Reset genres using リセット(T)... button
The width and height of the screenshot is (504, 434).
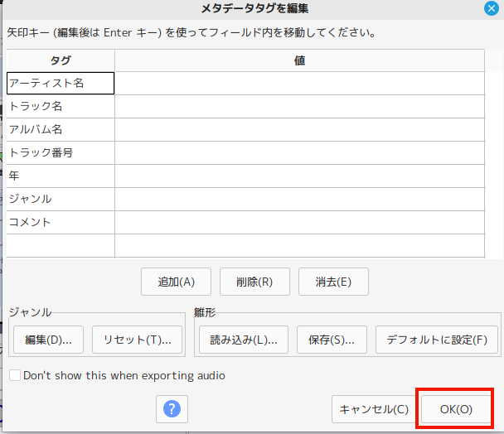(x=137, y=339)
